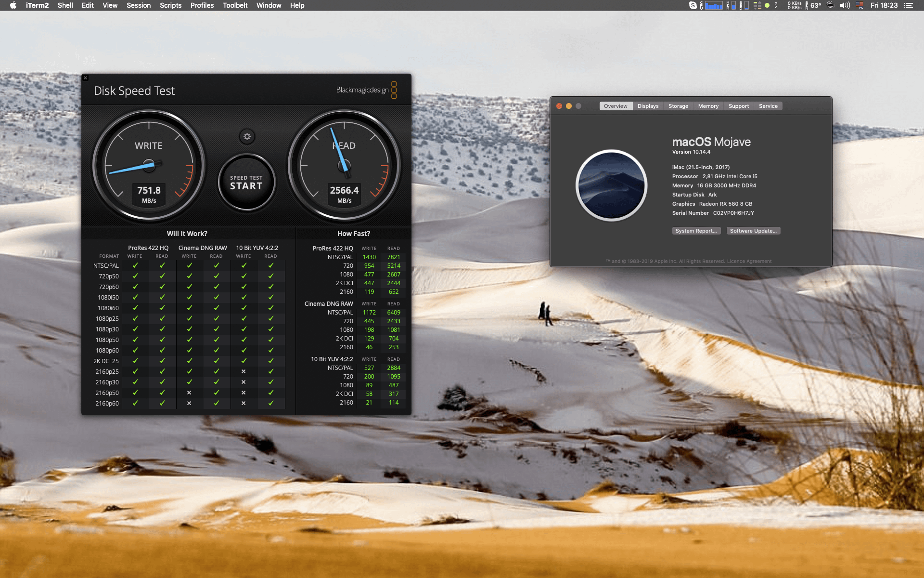Open the iTerm2 application menu

coord(37,5)
